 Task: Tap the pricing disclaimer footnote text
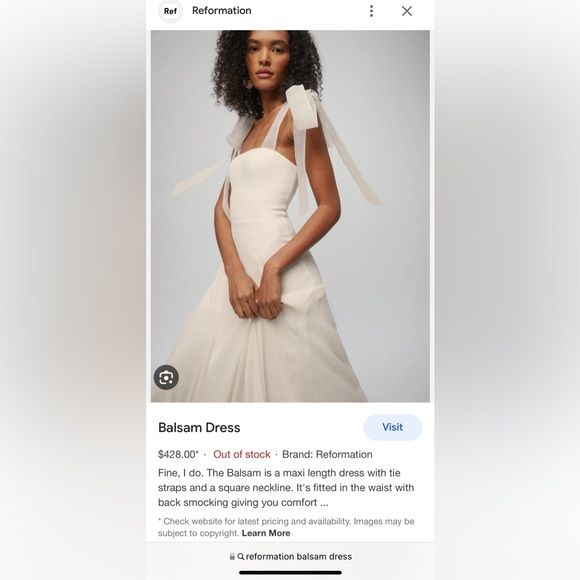click(x=286, y=527)
